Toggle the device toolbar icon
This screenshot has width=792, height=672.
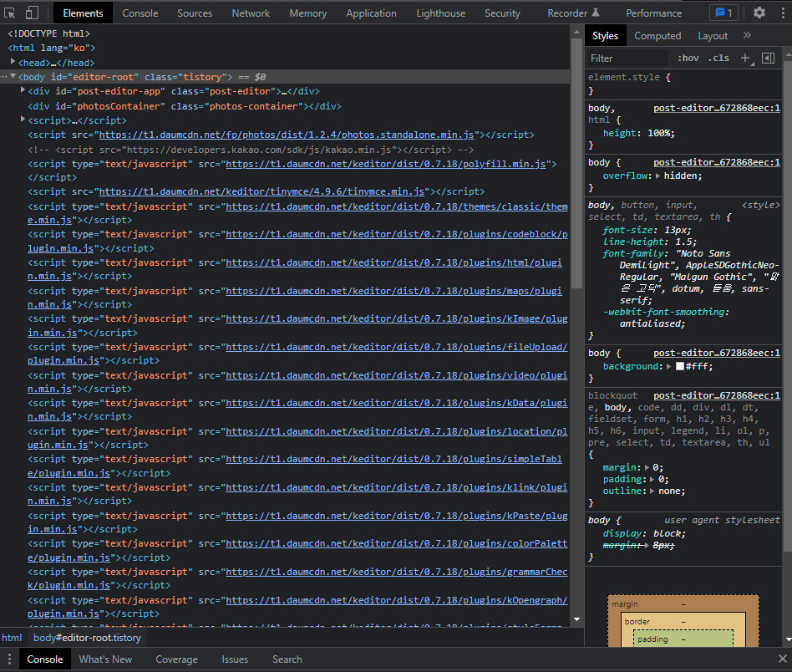pos(32,13)
